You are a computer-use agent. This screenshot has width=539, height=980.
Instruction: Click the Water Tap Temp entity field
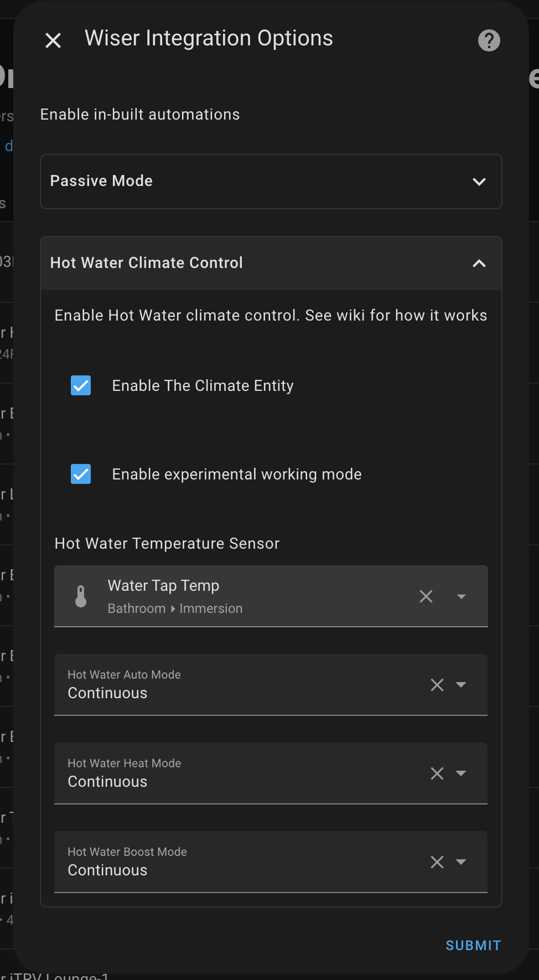[x=271, y=596]
